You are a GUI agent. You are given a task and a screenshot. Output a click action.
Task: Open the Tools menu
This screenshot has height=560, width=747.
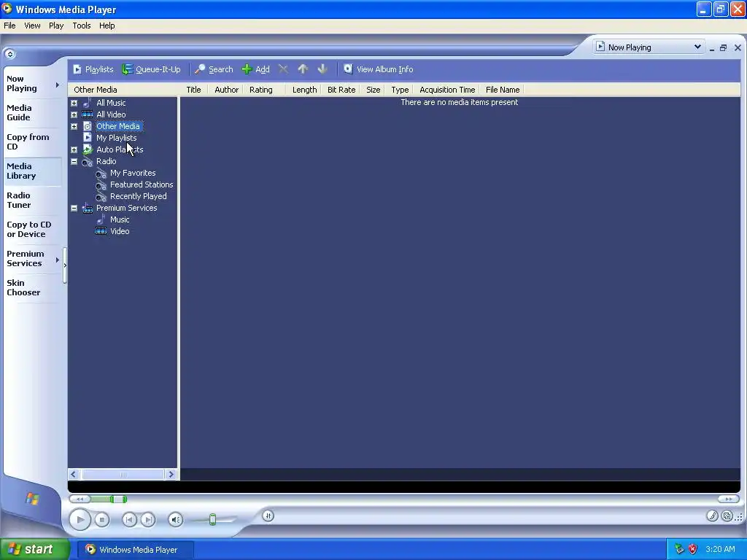coord(82,26)
